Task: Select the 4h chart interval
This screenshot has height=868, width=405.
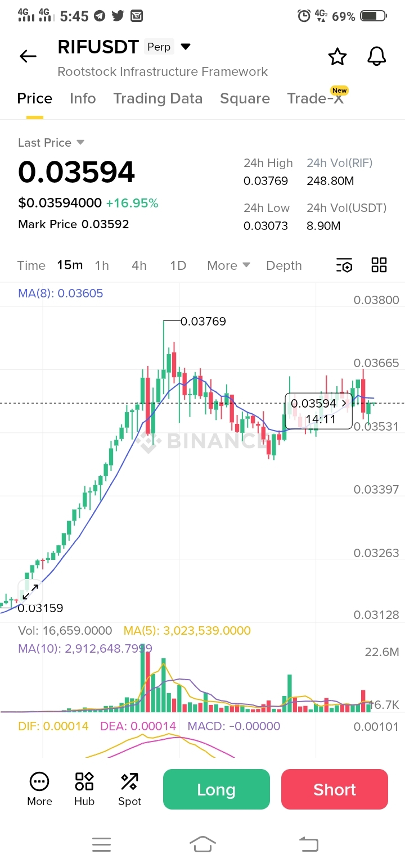Action: pyautogui.click(x=139, y=265)
